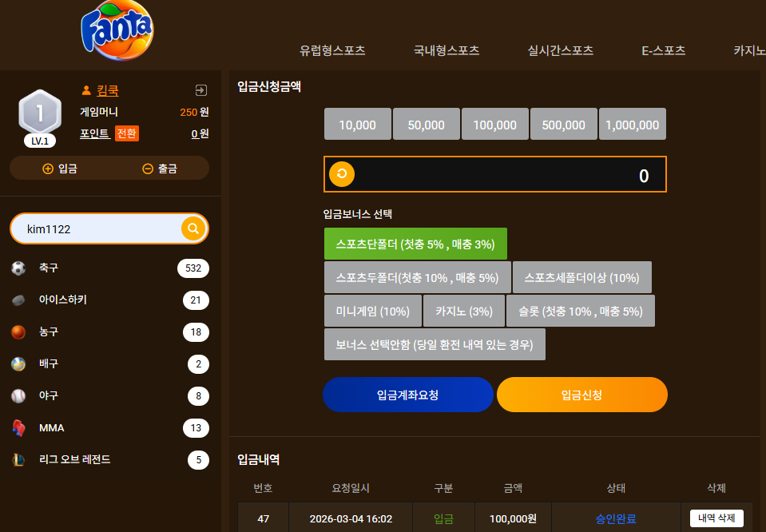Open the 유럽형스포츠 menu
The width and height of the screenshot is (766, 532).
click(x=332, y=50)
